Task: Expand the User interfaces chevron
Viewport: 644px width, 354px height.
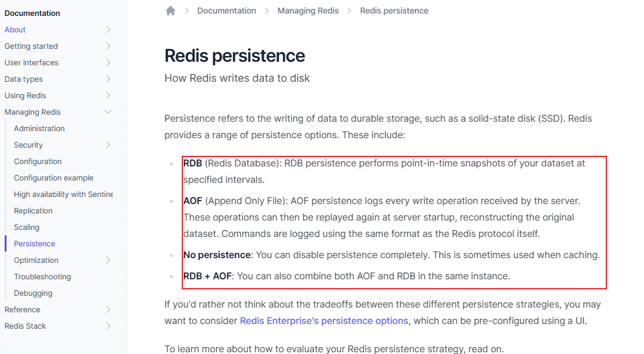Action: tap(108, 62)
